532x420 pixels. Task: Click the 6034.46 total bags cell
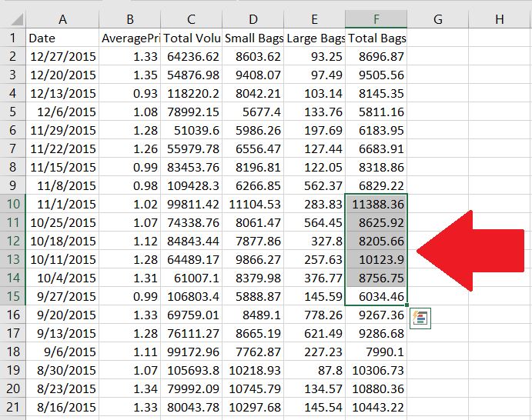(376, 296)
